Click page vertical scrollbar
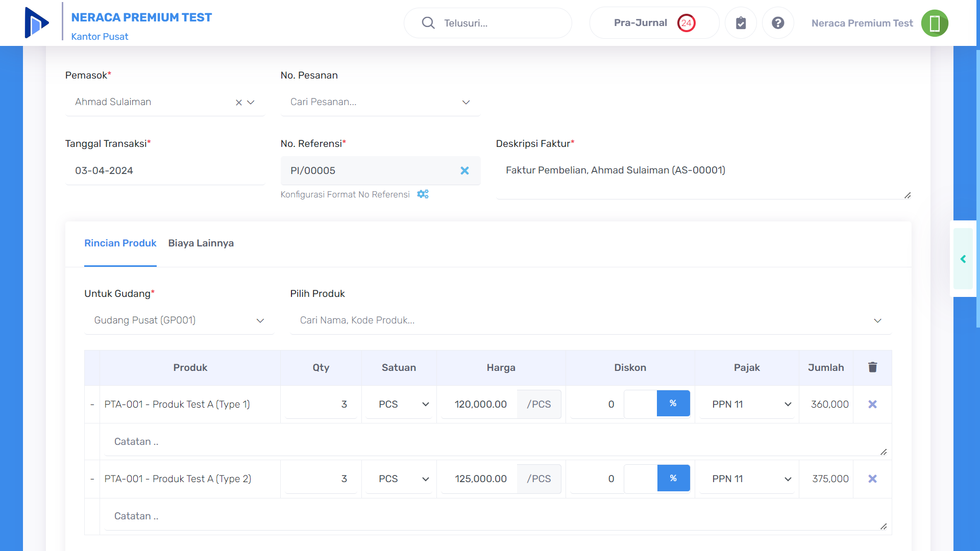This screenshot has width=980, height=551. pos(977,189)
